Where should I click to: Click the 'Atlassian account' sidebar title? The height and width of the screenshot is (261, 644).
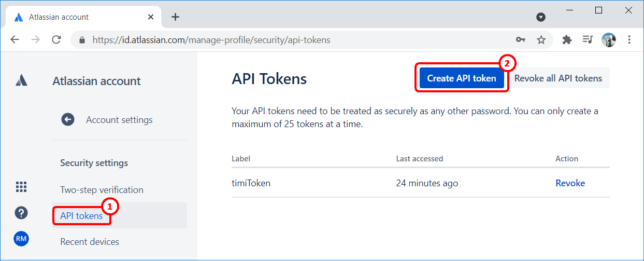97,81
